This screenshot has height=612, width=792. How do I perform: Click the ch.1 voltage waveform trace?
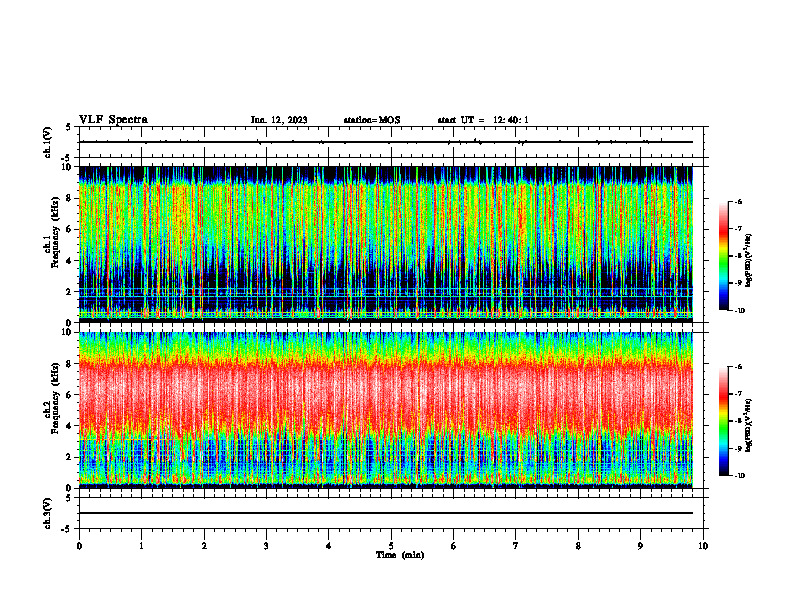(x=386, y=142)
